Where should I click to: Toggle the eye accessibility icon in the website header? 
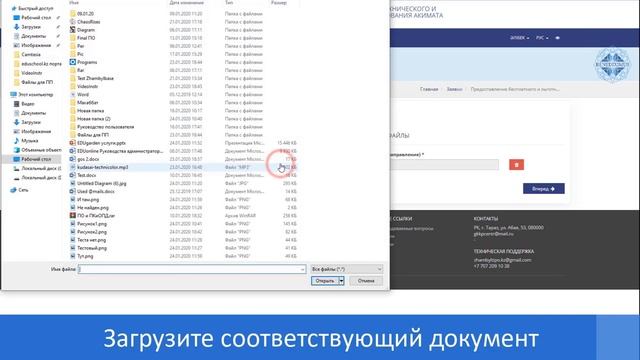[x=558, y=38]
